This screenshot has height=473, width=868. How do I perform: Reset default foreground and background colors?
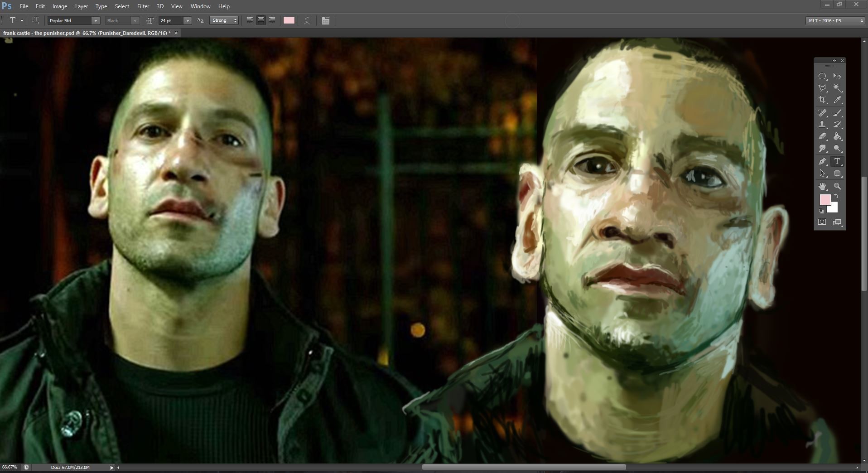click(821, 211)
